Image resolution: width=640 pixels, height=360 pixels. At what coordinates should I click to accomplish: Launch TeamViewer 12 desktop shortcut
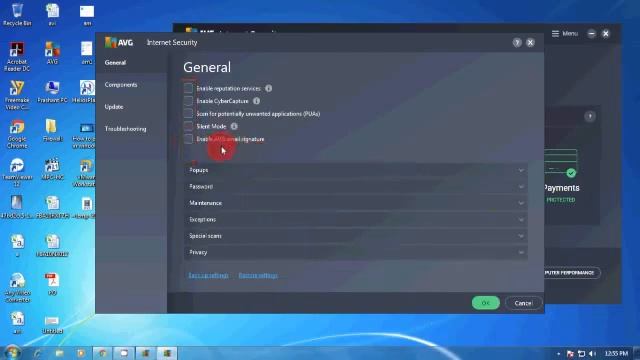click(x=17, y=172)
